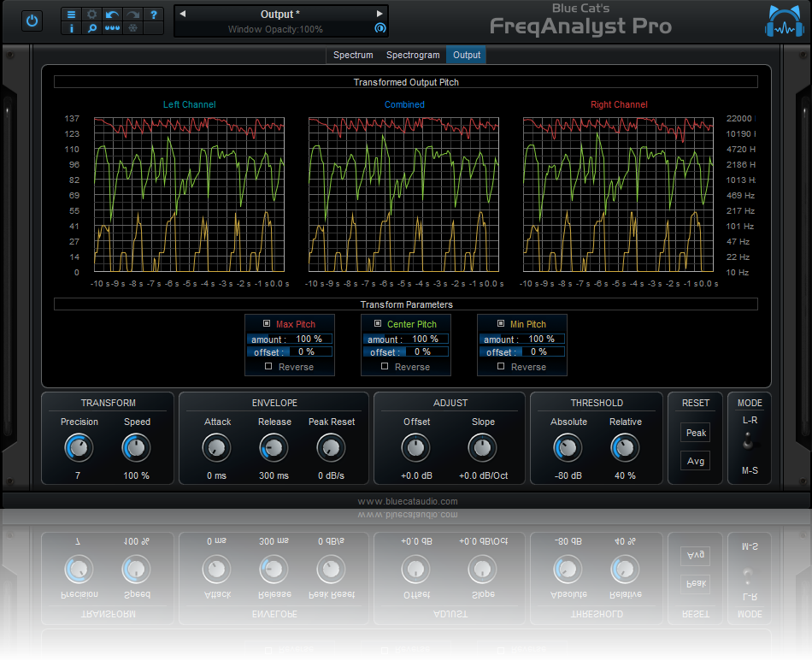Click the Attack value '0 ms'

[216, 475]
